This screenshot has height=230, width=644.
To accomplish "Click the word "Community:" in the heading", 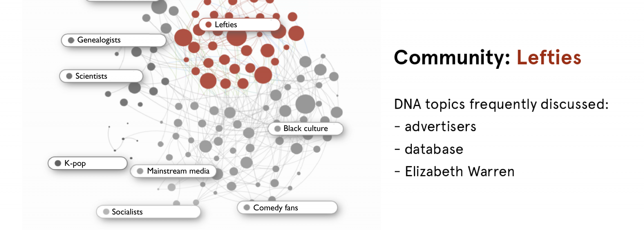I will 452,58.
